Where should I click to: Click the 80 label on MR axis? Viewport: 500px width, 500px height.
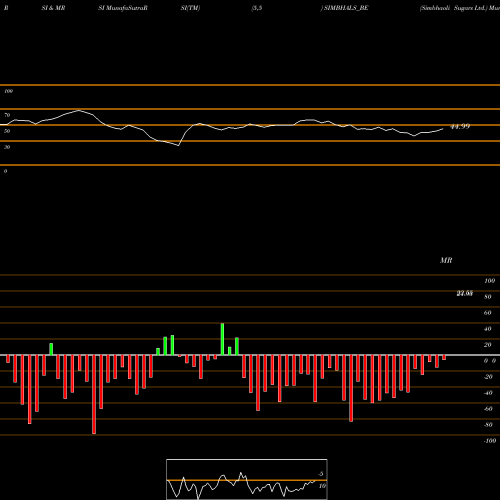(x=488, y=297)
